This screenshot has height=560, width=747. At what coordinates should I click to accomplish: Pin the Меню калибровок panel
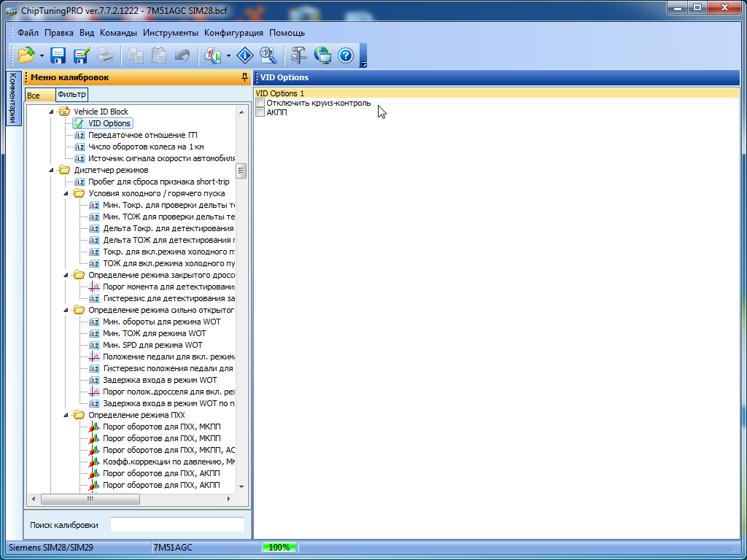click(x=244, y=77)
